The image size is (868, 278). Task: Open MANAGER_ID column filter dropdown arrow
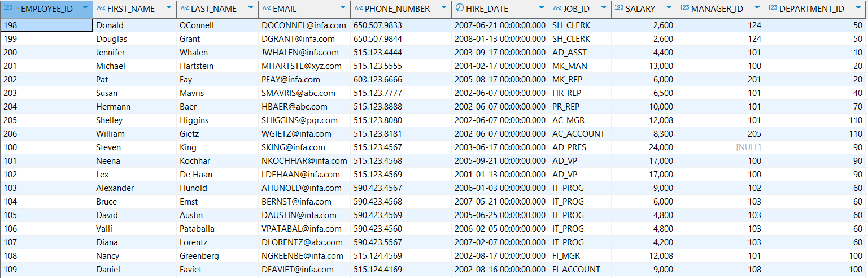(757, 8)
